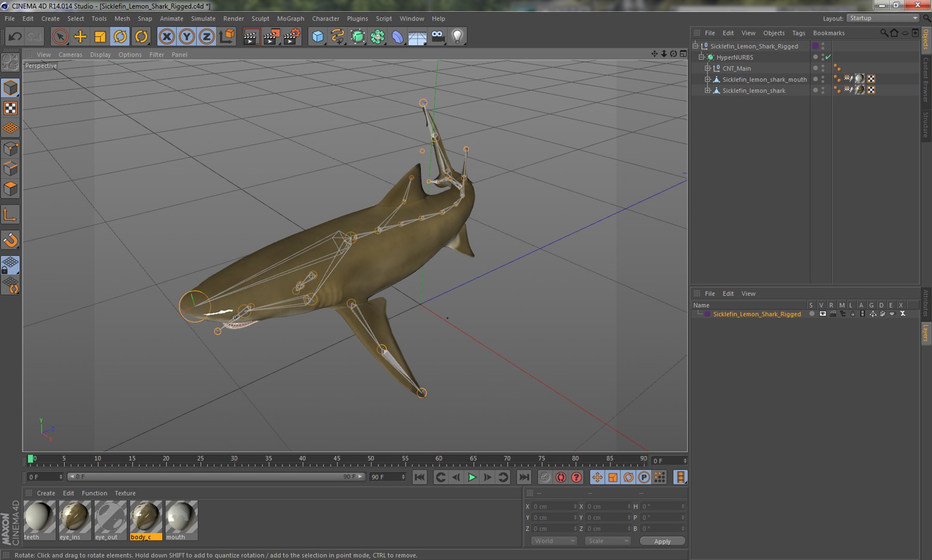This screenshot has height=560, width=932.
Task: Open the Mesh menu
Action: (122, 18)
